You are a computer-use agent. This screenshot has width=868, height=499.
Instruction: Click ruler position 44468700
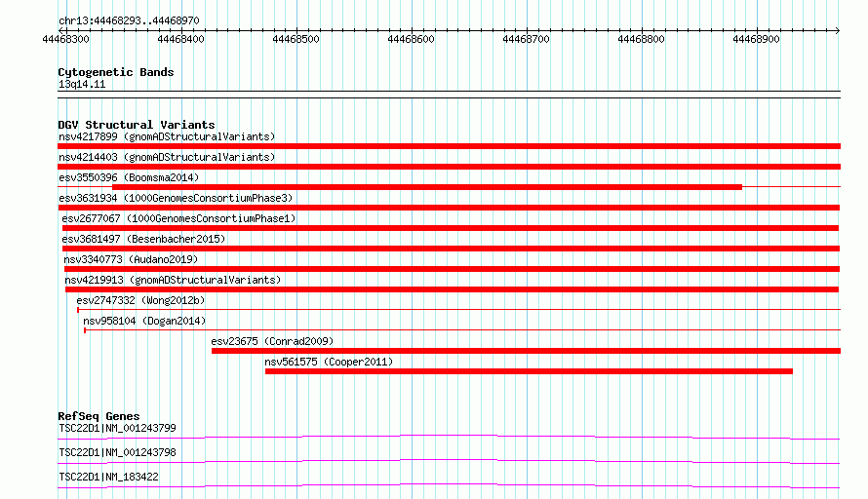coord(526,39)
